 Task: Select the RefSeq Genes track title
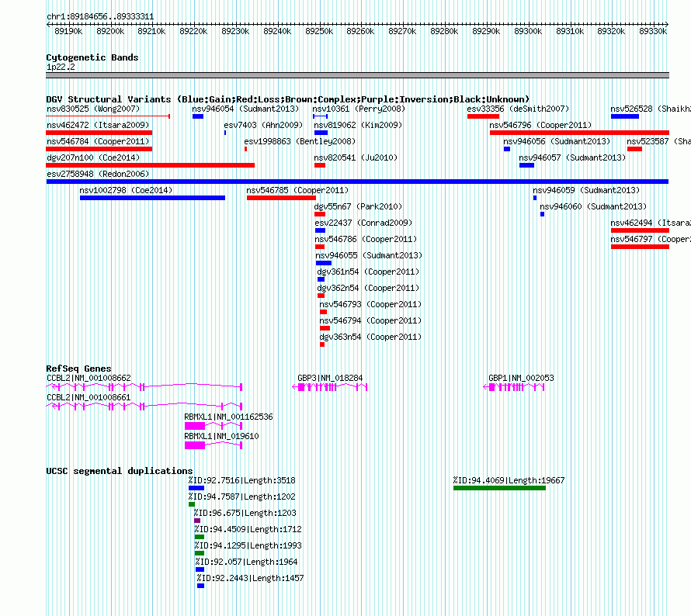78,369
